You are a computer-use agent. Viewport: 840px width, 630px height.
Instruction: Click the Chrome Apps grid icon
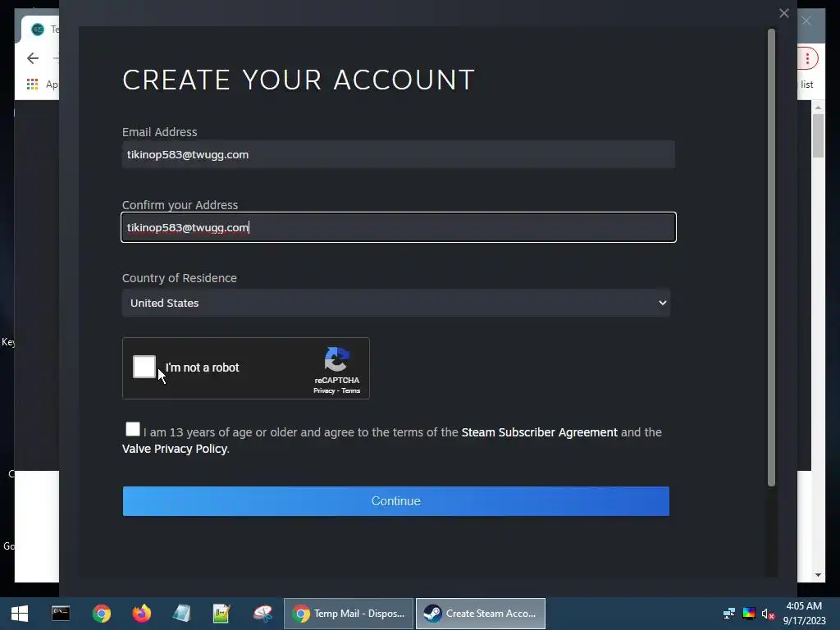(x=32, y=84)
